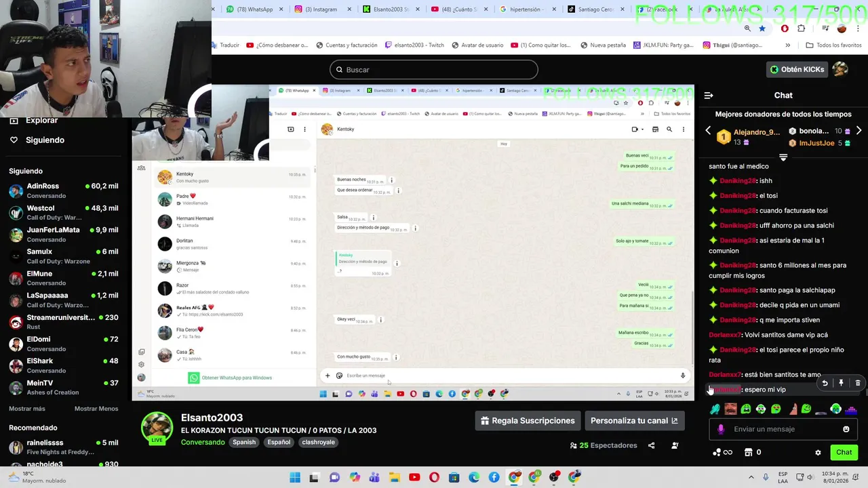Open File Explorer in the taskbar
Screen dimensions: 868x488
[x=395, y=477]
